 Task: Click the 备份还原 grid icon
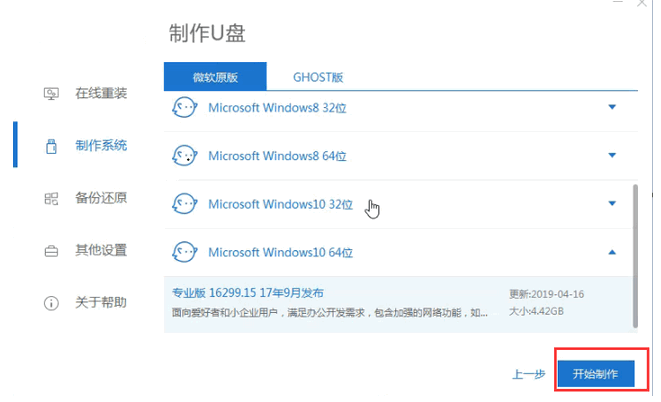51,198
